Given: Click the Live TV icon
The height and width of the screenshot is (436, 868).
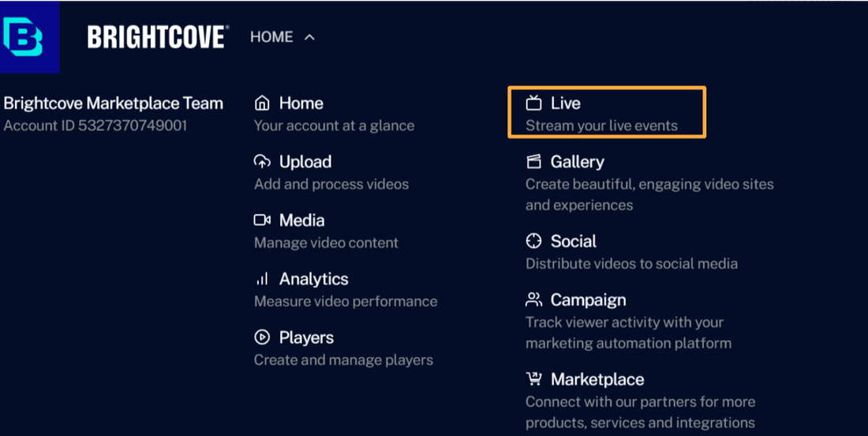Looking at the screenshot, I should [x=534, y=103].
